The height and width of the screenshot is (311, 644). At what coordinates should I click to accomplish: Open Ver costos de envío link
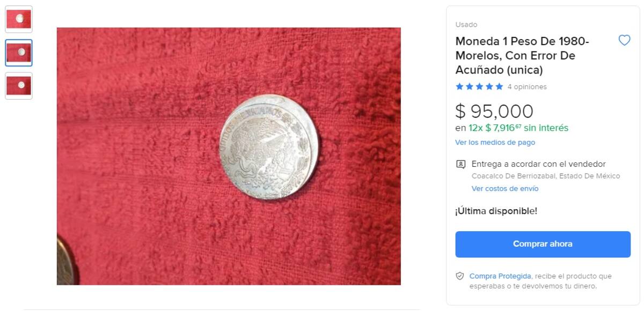(505, 189)
